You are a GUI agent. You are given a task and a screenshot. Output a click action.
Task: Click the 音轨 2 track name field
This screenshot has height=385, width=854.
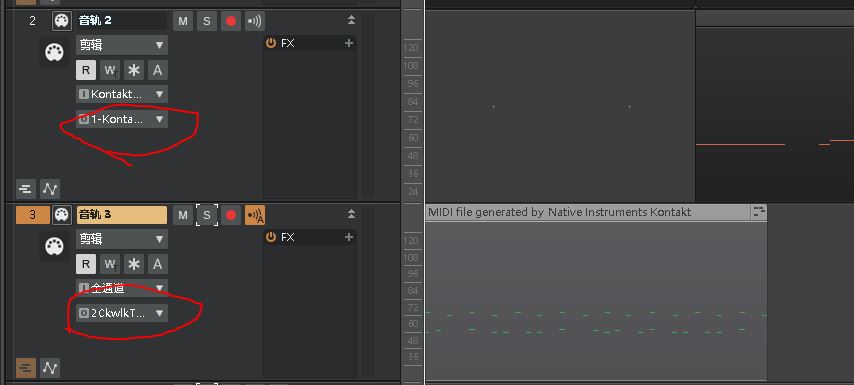121,21
